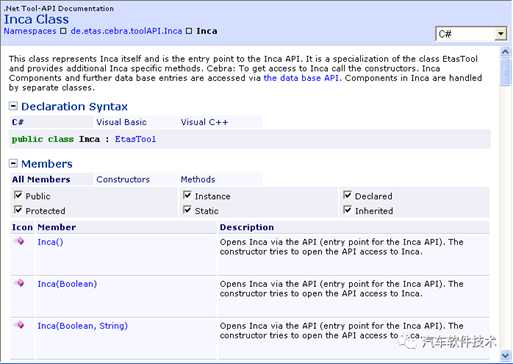
Task: Open the data base API link
Action: [301, 78]
